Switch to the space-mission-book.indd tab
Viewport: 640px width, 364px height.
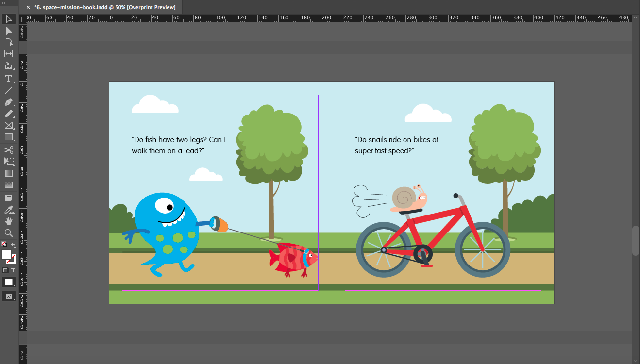104,7
